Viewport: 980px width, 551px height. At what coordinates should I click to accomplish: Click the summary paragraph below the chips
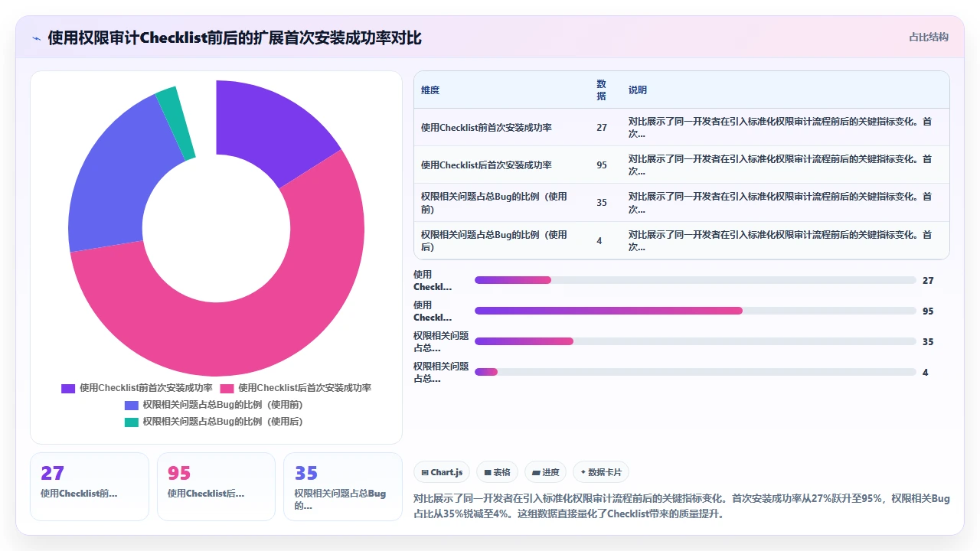pos(681,506)
